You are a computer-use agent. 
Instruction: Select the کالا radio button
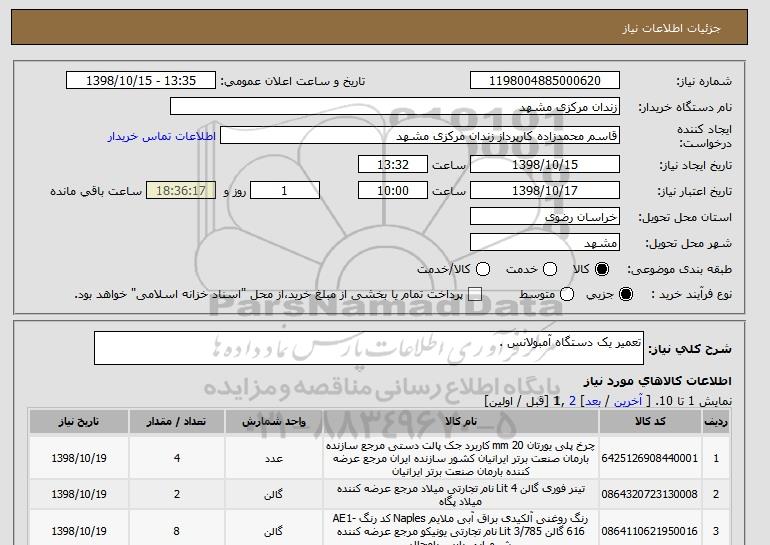[602, 269]
